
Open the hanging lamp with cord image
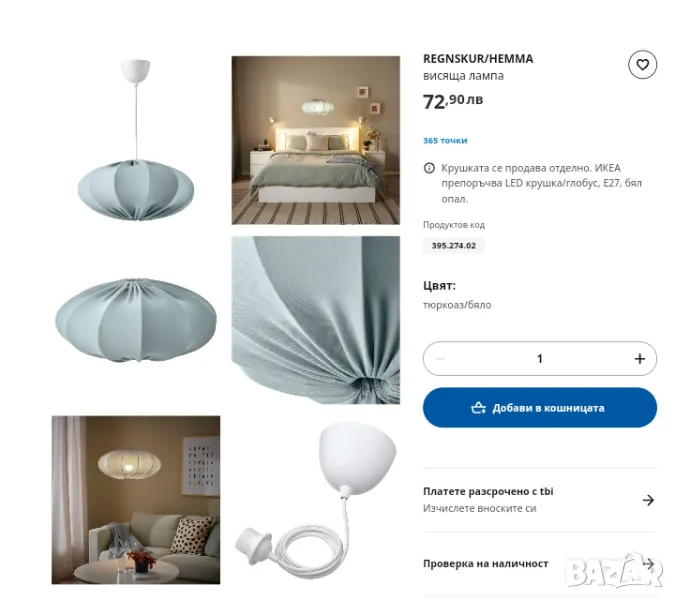[x=136, y=140]
